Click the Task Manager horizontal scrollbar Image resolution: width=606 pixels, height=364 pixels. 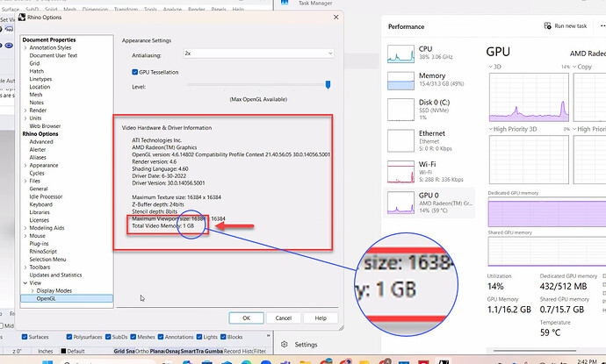pyautogui.click(x=535, y=351)
